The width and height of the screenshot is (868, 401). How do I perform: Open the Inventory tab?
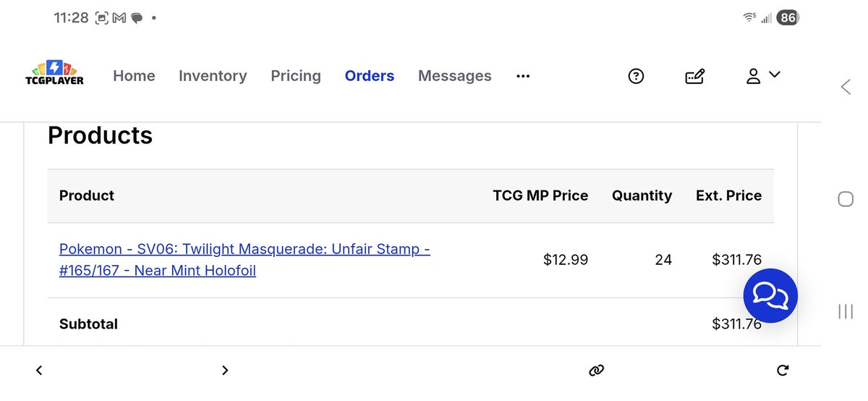(x=213, y=76)
